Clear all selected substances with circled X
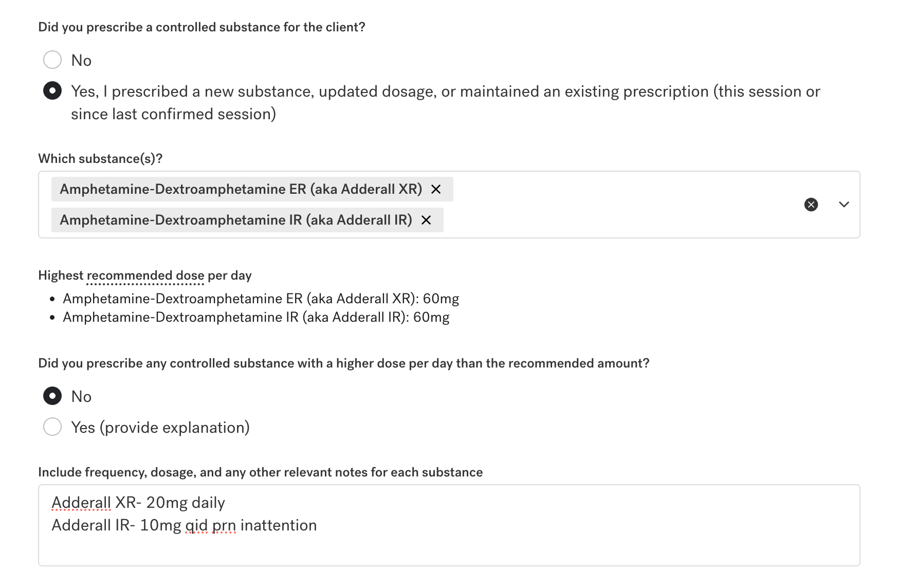 pyautogui.click(x=811, y=205)
